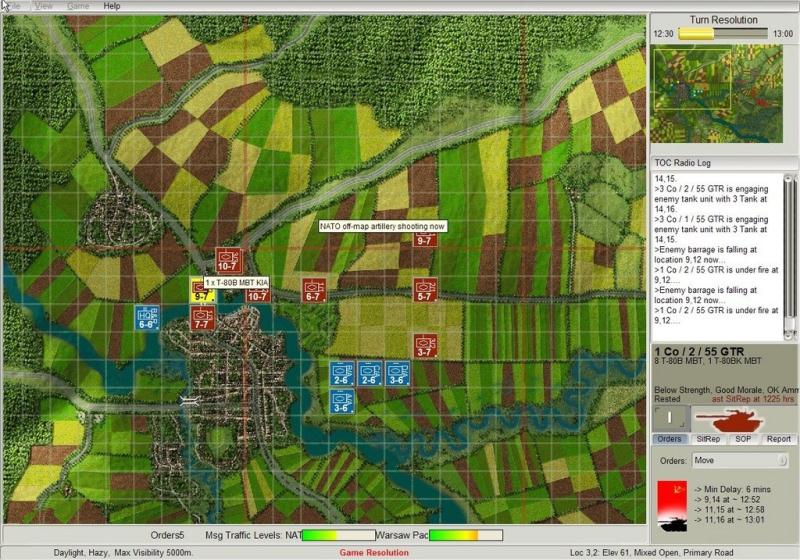Select the red 6-7 unit counter
The image size is (800, 560).
(314, 290)
